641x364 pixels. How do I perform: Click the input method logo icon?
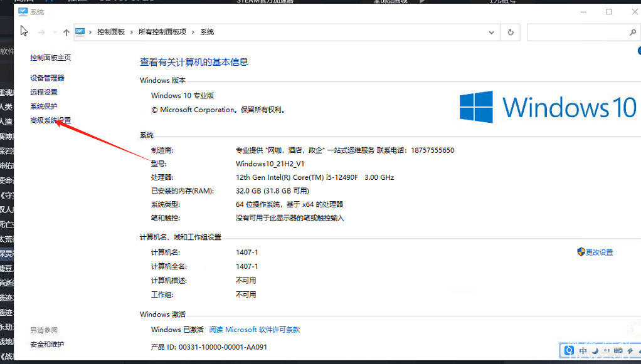point(569,350)
